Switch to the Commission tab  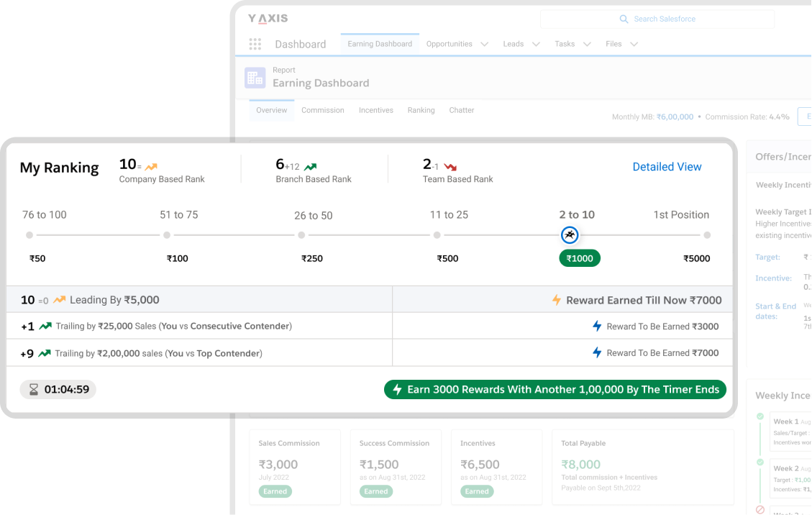coord(323,110)
